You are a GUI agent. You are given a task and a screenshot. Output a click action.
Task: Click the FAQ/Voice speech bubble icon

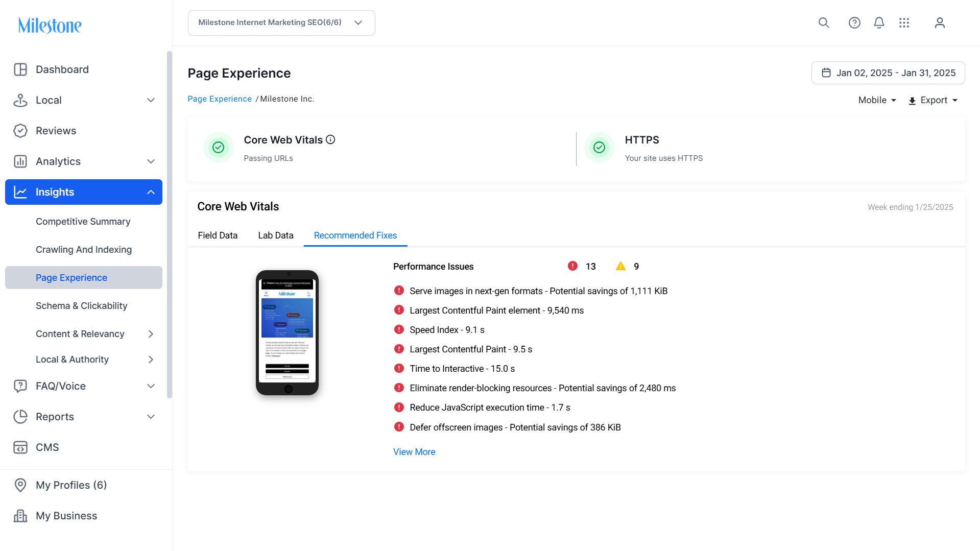[x=20, y=386]
